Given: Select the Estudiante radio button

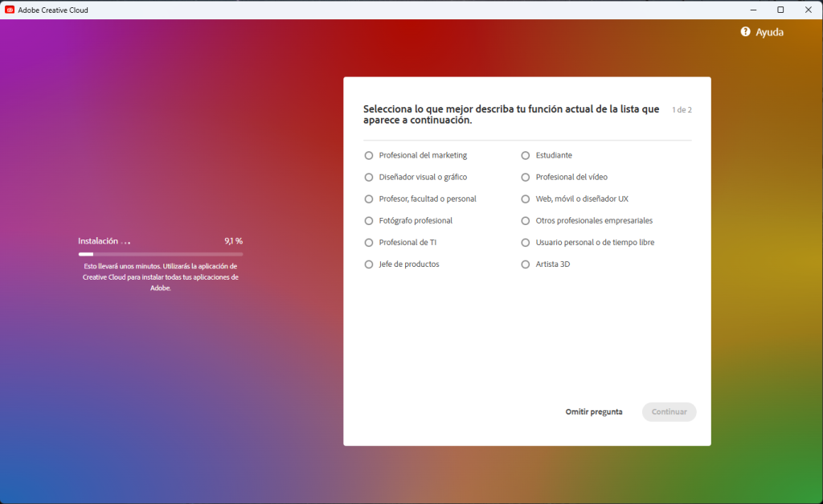Looking at the screenshot, I should coord(526,155).
